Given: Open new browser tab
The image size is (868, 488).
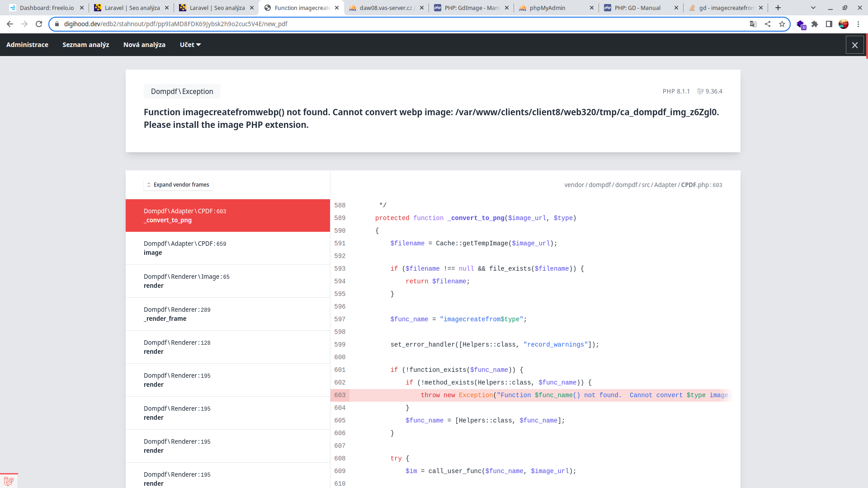Looking at the screenshot, I should point(778,8).
